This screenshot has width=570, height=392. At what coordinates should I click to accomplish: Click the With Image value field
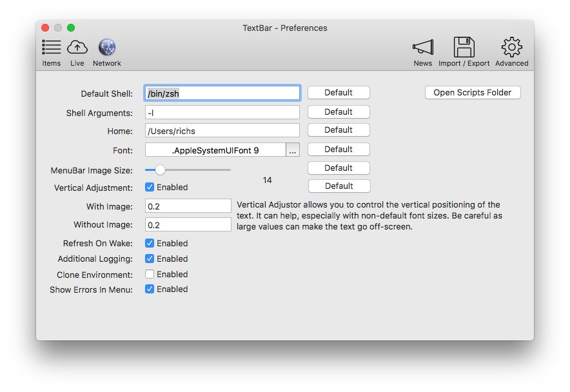[x=188, y=206]
